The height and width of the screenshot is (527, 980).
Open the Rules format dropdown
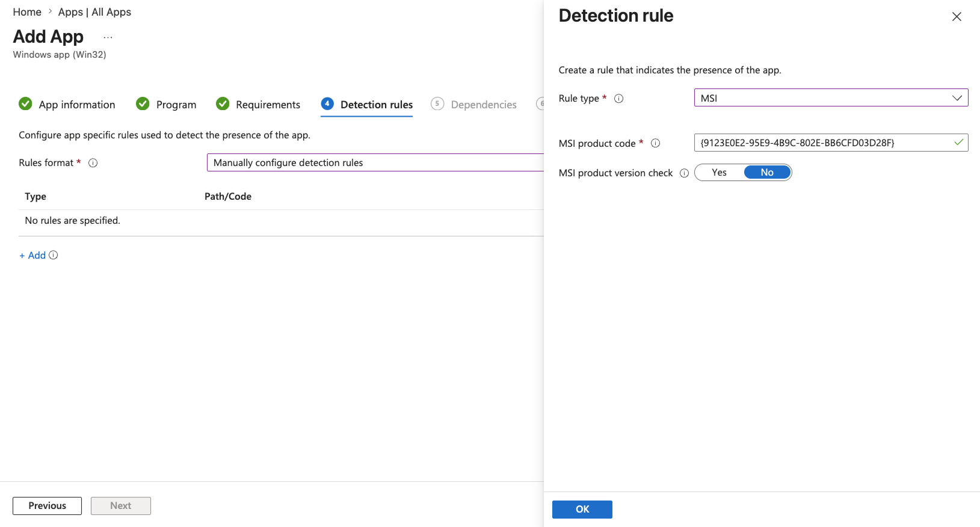point(375,162)
